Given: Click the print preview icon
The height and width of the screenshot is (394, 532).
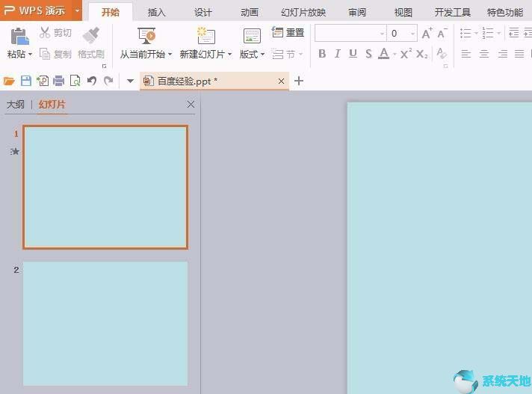Looking at the screenshot, I should click(75, 81).
